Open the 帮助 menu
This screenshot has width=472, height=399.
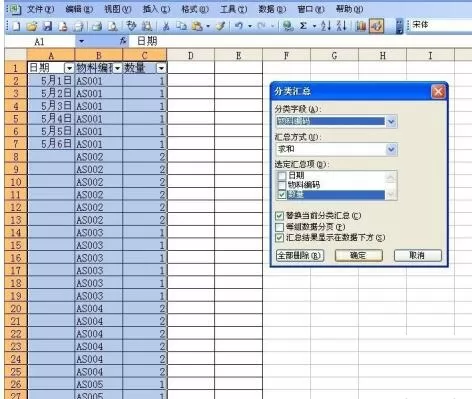click(x=349, y=9)
